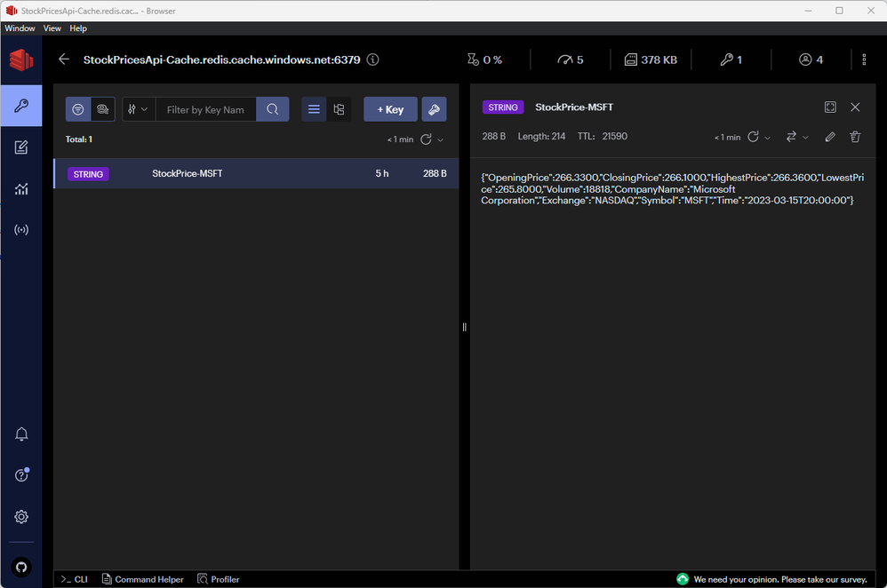Click the JSON value text
The width and height of the screenshot is (887, 588).
tap(672, 189)
